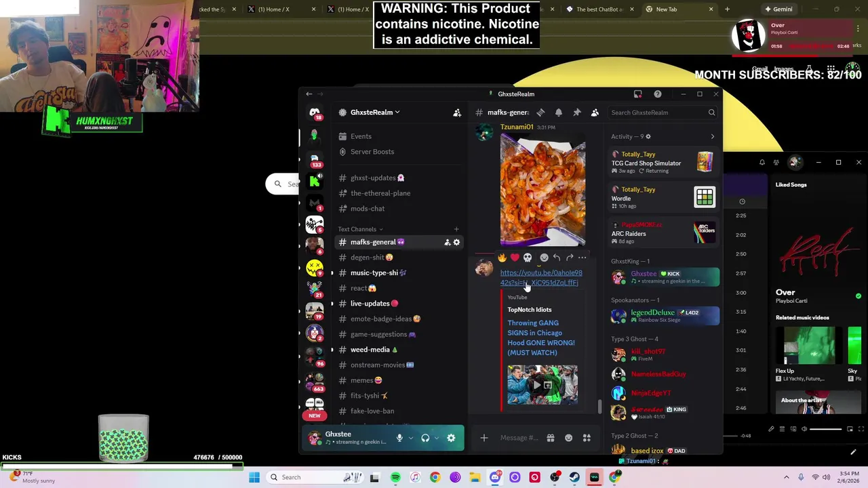Open emoji reaction picker on message
The height and width of the screenshot is (488, 868).
coord(544,258)
